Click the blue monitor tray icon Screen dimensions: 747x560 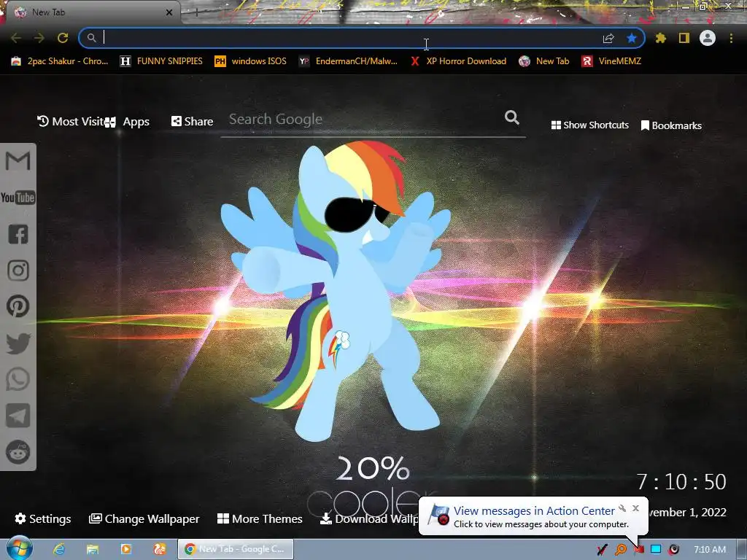(656, 549)
